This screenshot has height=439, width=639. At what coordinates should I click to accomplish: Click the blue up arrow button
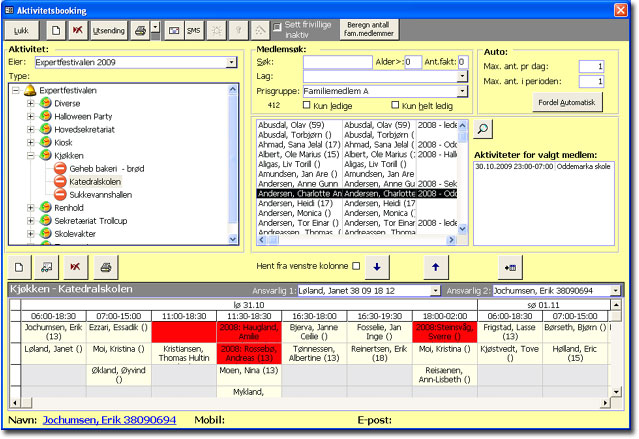click(436, 267)
